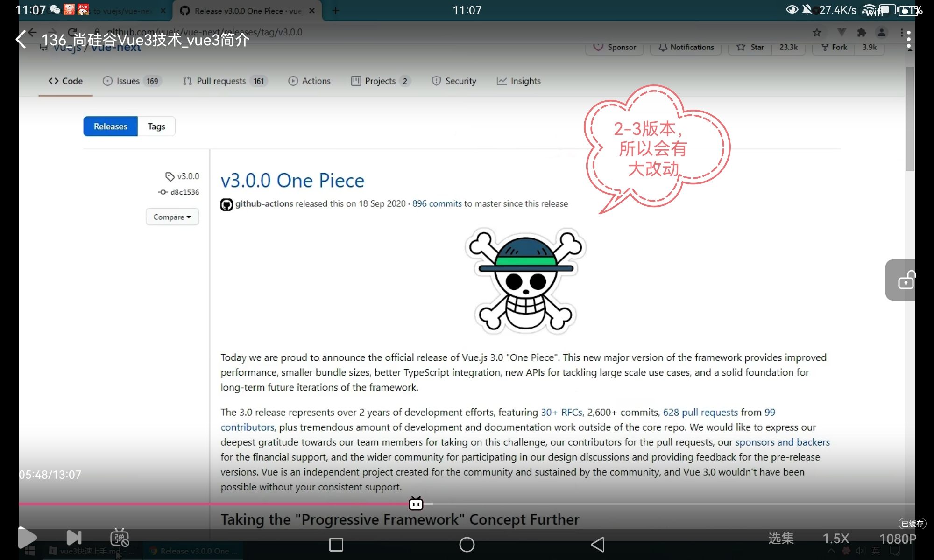The height and width of the screenshot is (560, 934).
Task: Toggle the Star repository button
Action: point(750,47)
